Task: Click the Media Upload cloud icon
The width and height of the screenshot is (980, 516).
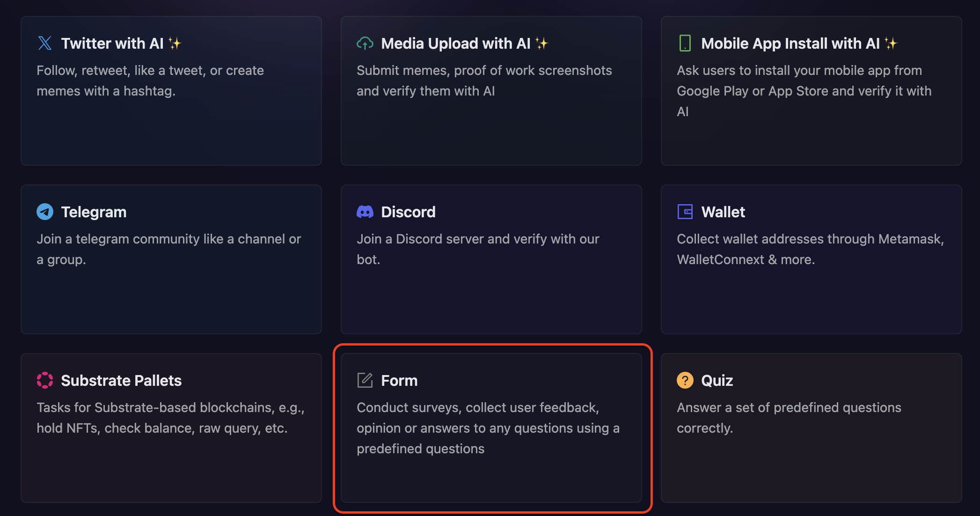Action: tap(365, 43)
